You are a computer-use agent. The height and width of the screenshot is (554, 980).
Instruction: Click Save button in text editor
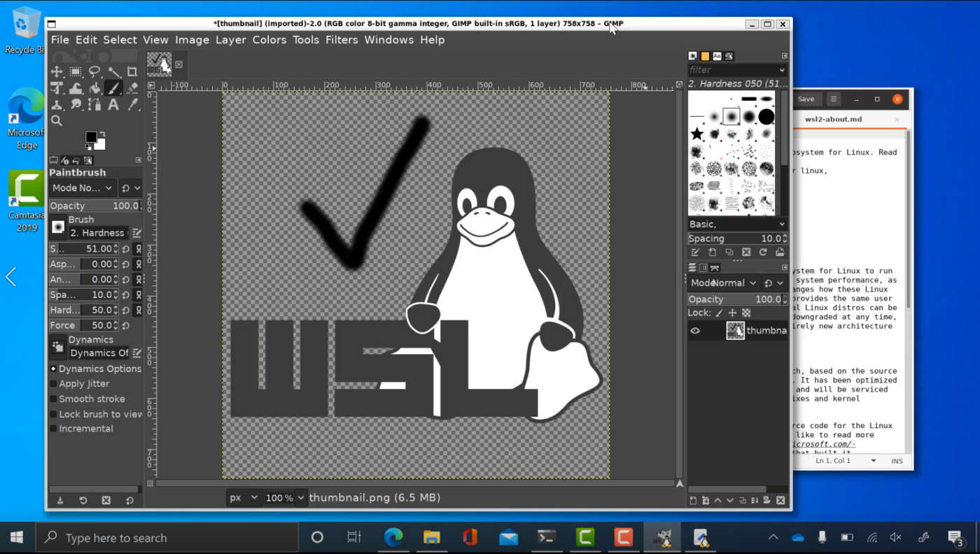point(806,99)
